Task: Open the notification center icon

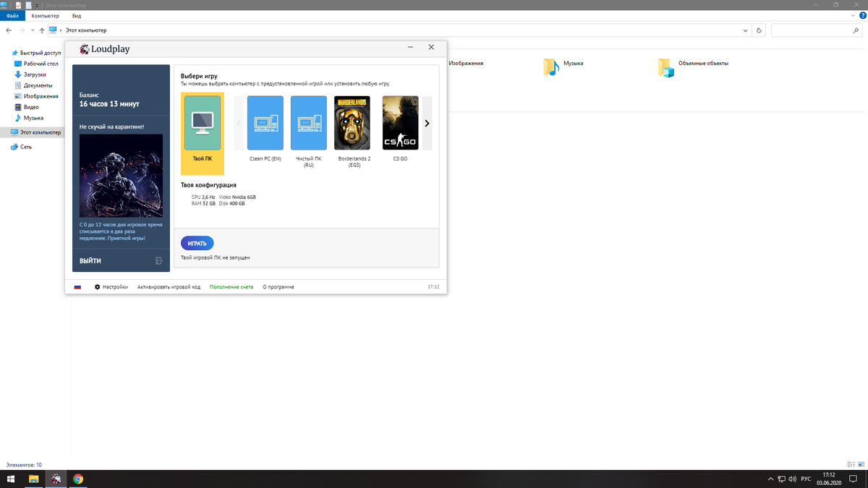Action: (851, 479)
